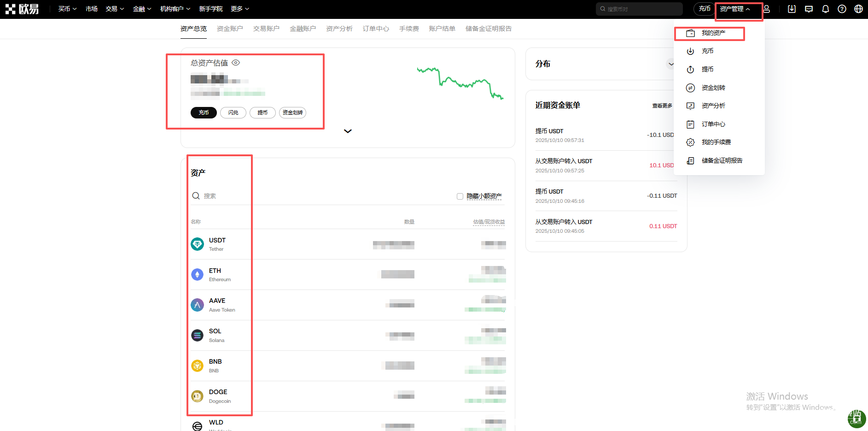
Task: Click the notification bell icon
Action: pos(825,9)
